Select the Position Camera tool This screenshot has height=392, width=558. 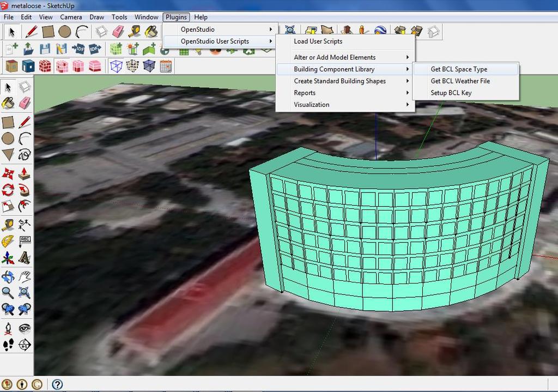click(8, 328)
